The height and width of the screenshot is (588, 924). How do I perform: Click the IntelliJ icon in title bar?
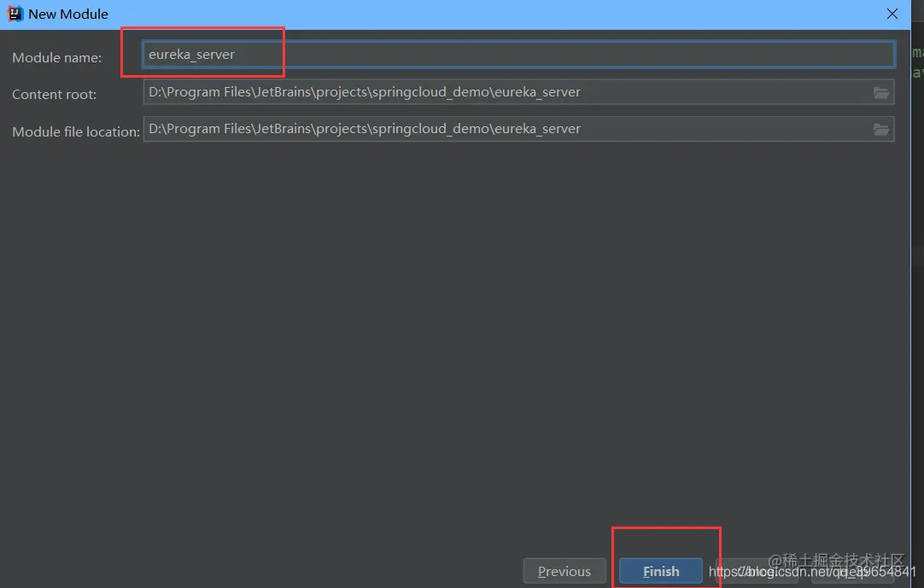(15, 14)
